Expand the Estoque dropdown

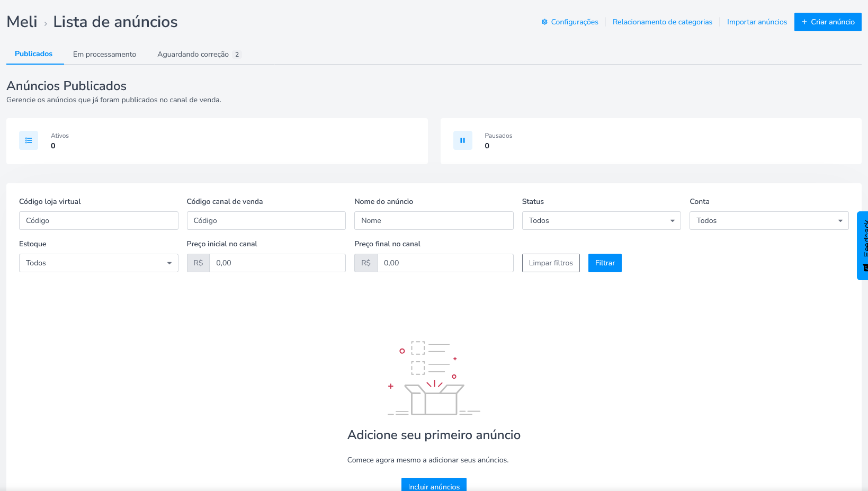click(x=99, y=263)
